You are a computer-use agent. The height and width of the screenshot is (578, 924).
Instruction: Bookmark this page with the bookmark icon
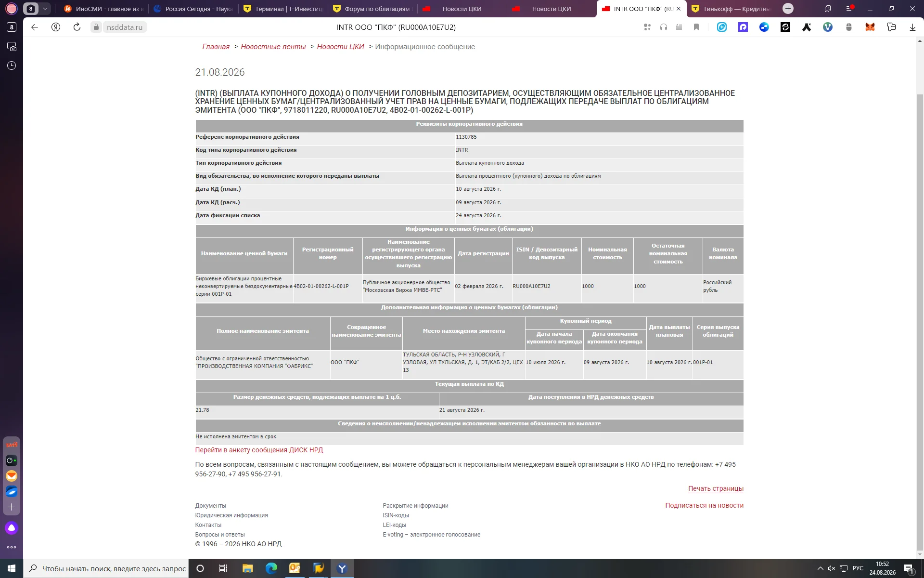pyautogui.click(x=696, y=27)
